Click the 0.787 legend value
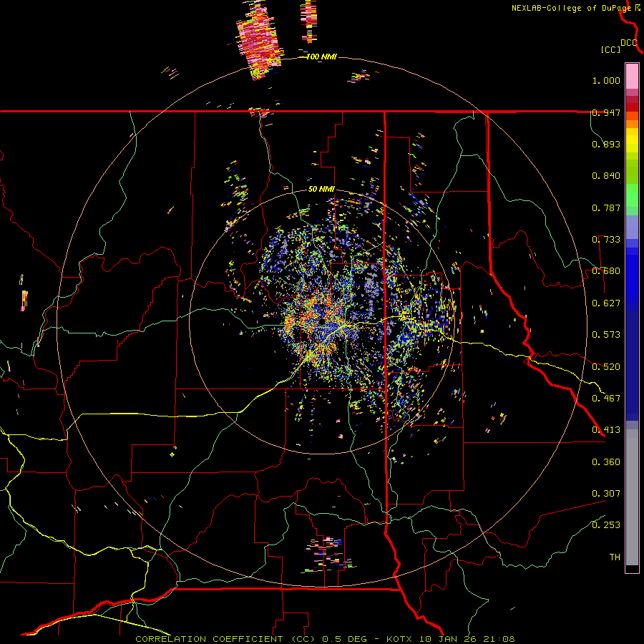Image resolution: width=644 pixels, height=644 pixels. click(x=606, y=208)
